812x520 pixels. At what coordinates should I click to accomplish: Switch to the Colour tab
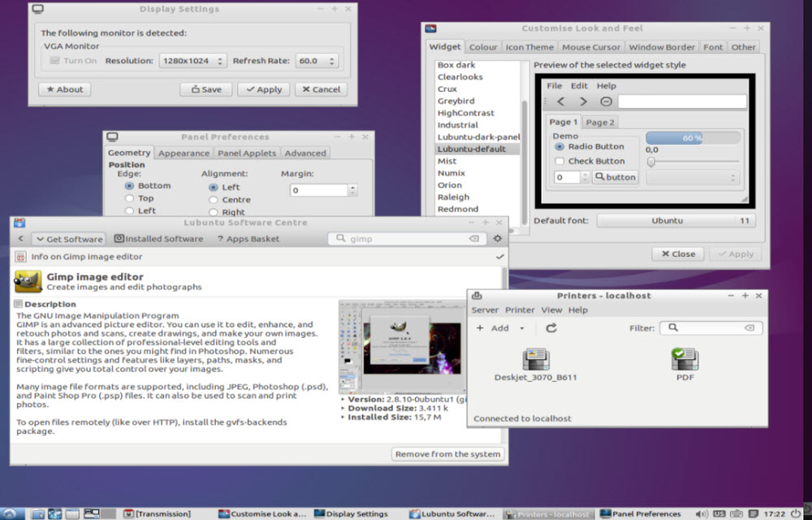point(482,47)
